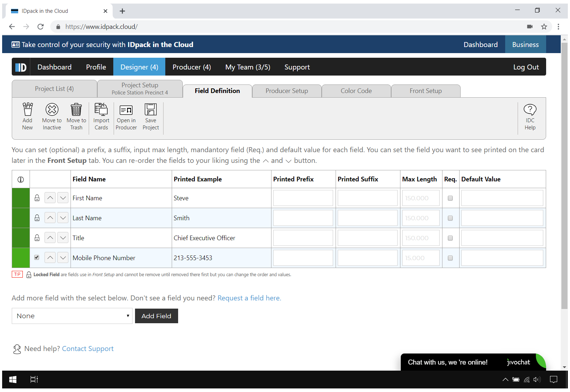Viewport: 570px width, 392px height.
Task: Log Out of the account
Action: pos(526,67)
